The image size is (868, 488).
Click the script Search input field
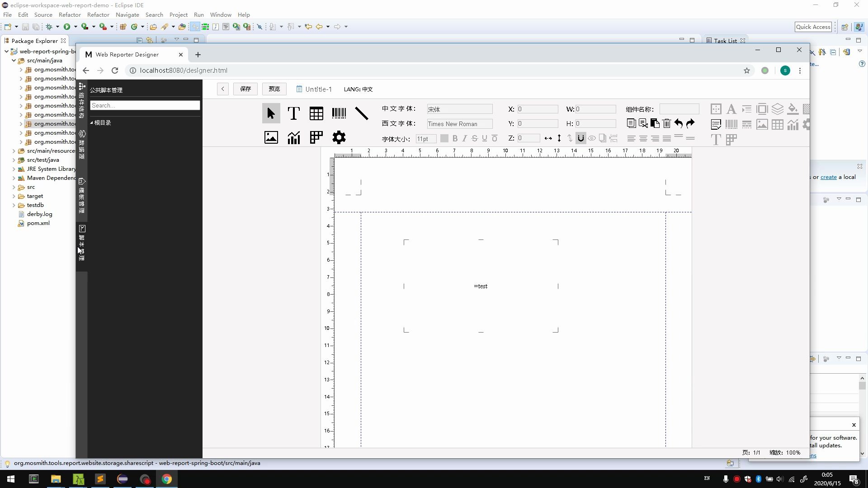pos(145,105)
